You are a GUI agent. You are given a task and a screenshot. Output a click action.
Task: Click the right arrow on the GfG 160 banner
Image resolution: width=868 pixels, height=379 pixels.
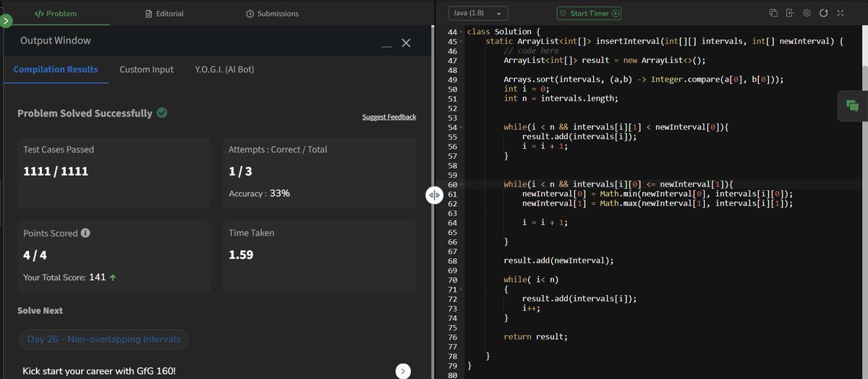(x=404, y=371)
